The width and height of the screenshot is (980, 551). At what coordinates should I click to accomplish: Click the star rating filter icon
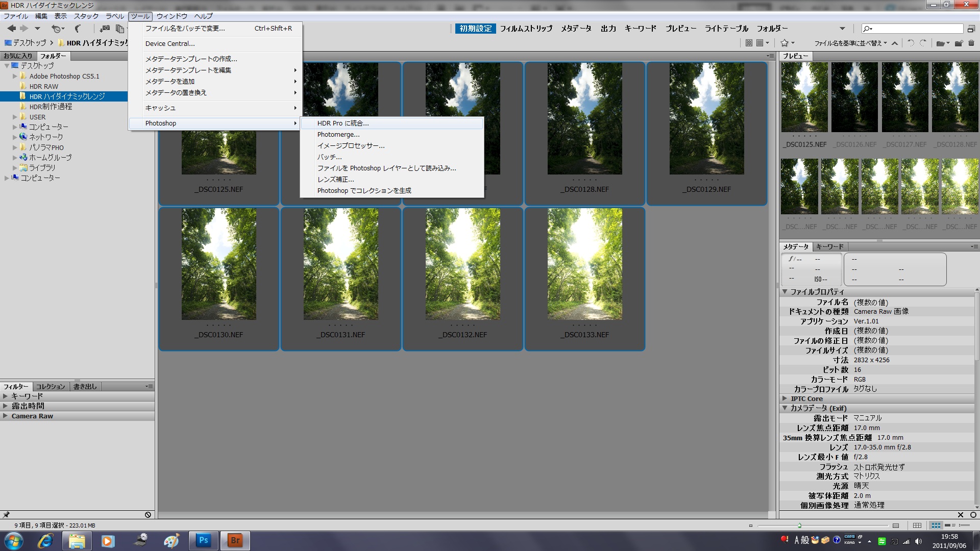[785, 43]
